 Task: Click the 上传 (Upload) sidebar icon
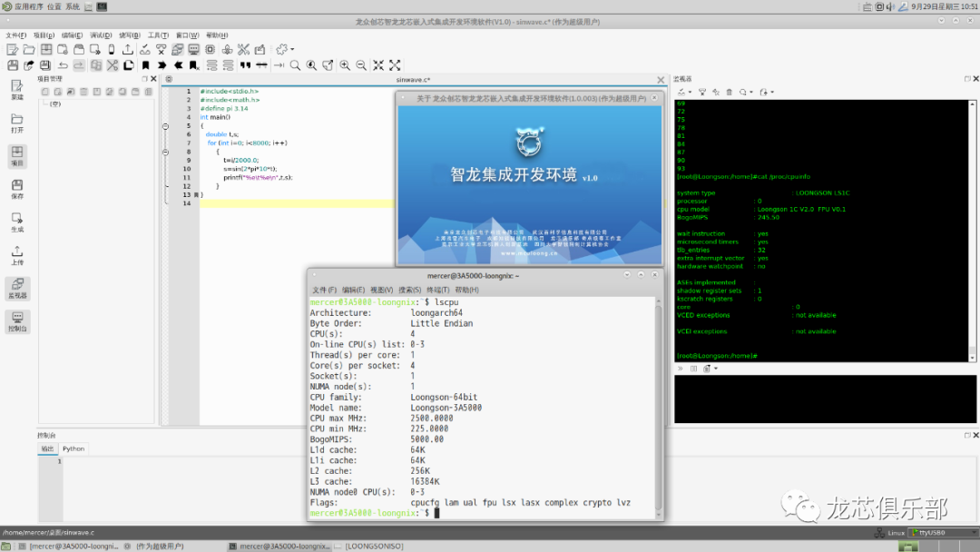click(x=17, y=256)
